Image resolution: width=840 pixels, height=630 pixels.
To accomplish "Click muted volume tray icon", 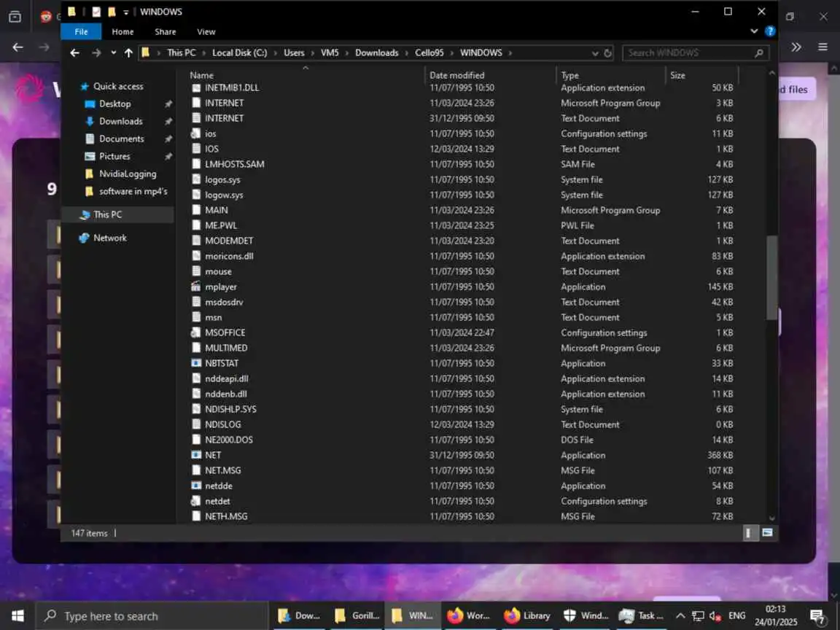I will tap(716, 616).
